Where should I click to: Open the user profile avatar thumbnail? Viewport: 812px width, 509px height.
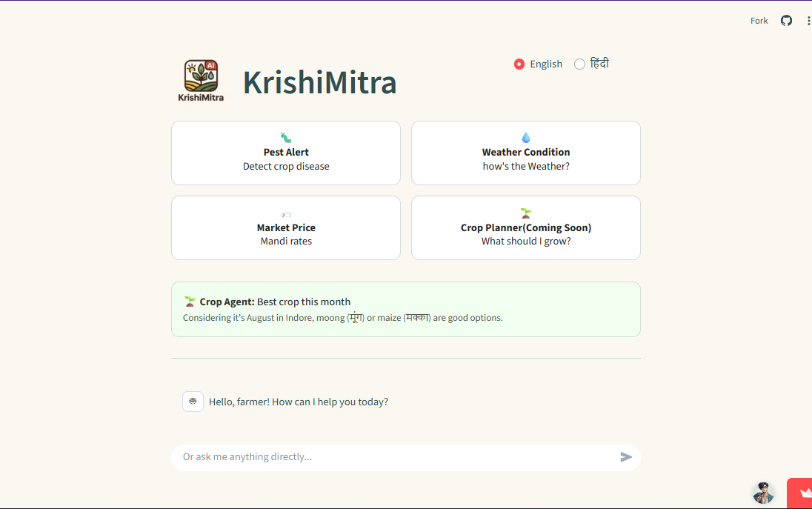pos(763,493)
